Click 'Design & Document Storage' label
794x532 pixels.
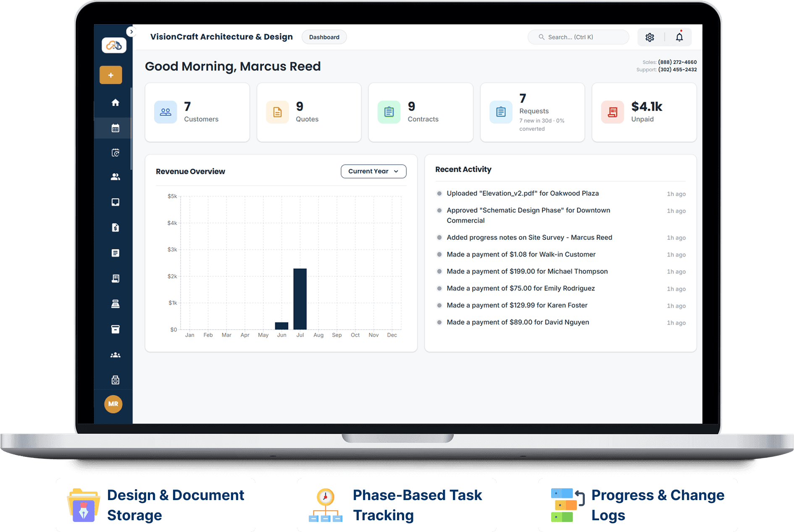(176, 505)
